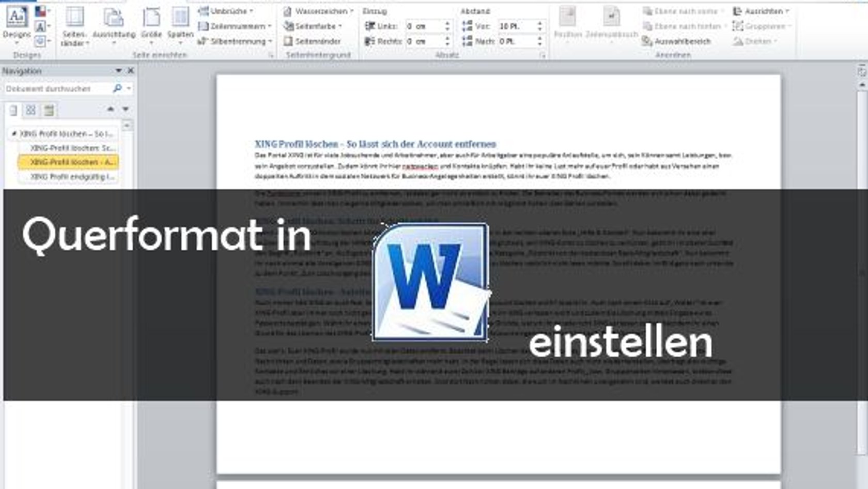Screen dimensions: 868x489
Task: Click the Position button in Anordnen
Action: [x=568, y=23]
